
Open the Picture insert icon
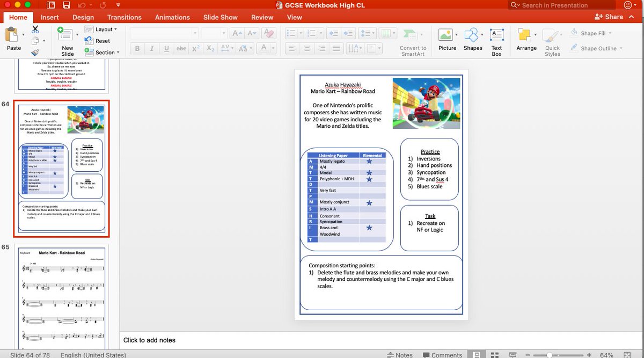click(445, 35)
